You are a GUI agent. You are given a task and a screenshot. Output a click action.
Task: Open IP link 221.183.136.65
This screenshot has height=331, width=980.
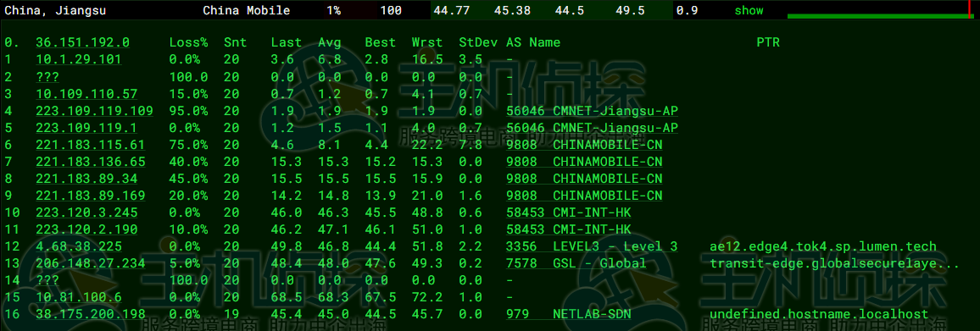[91, 161]
